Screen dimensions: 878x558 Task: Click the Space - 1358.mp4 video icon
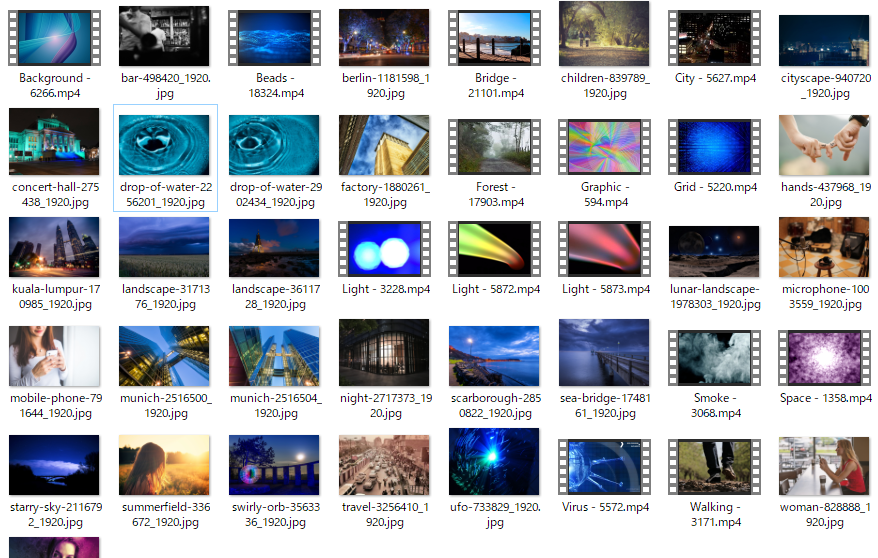pyautogui.click(x=824, y=358)
